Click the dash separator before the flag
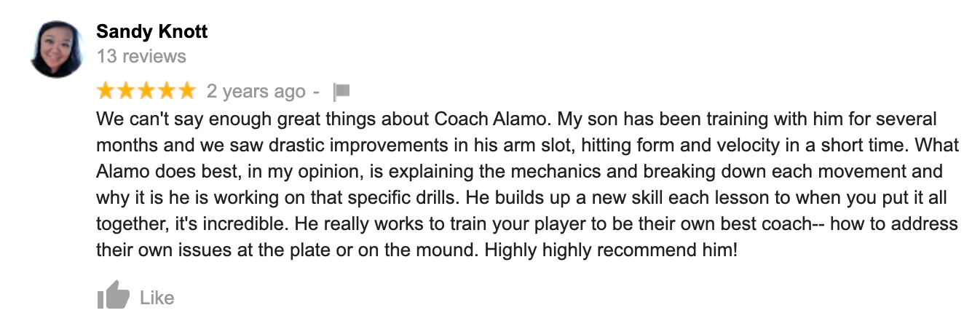 tap(316, 92)
